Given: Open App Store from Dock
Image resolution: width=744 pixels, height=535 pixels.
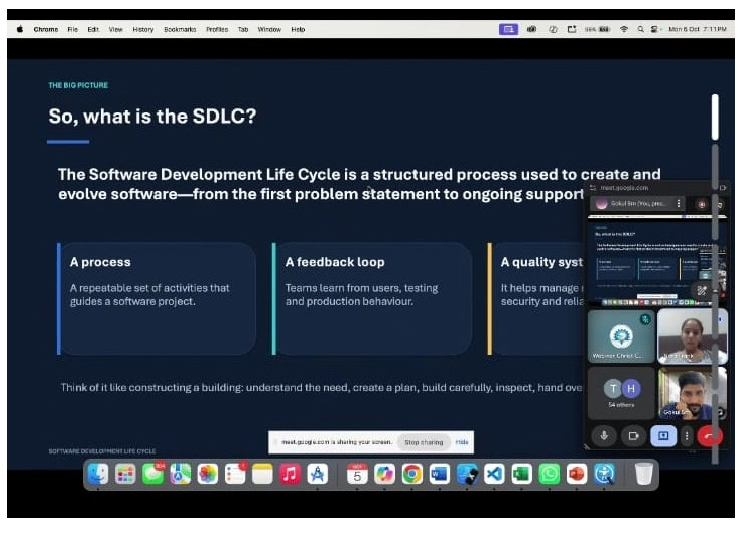Looking at the screenshot, I should [317, 474].
